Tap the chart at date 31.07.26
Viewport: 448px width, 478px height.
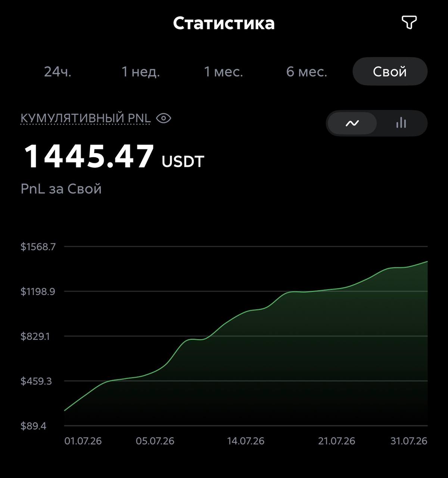[x=409, y=441]
